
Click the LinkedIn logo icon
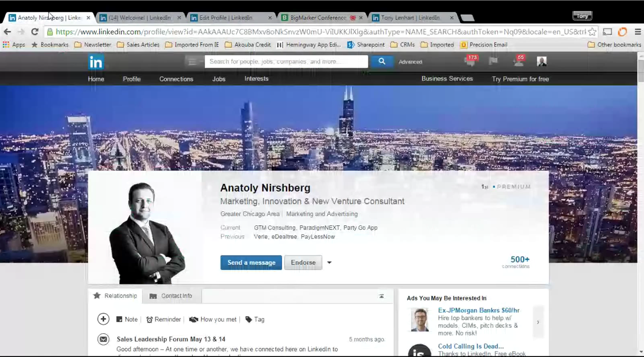(x=96, y=62)
